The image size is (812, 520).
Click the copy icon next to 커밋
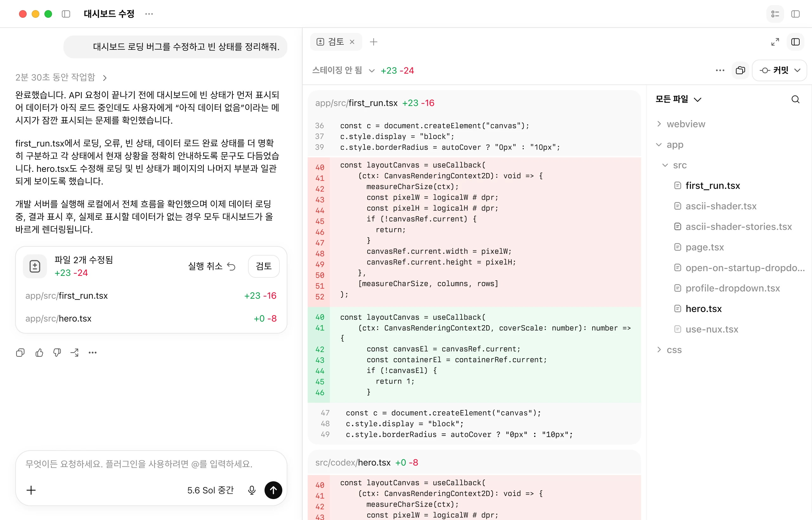pos(740,70)
